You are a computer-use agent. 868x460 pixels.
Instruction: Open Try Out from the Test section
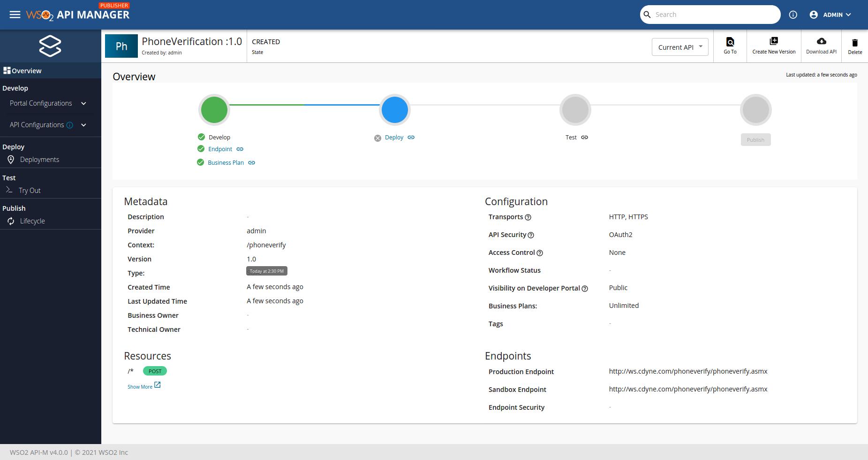point(29,190)
